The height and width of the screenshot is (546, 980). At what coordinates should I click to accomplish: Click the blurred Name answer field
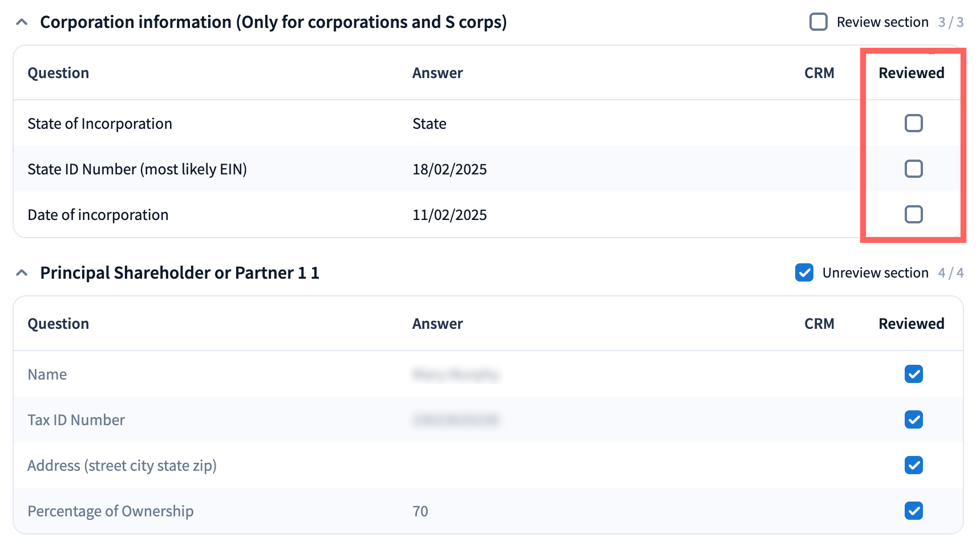pyautogui.click(x=456, y=374)
